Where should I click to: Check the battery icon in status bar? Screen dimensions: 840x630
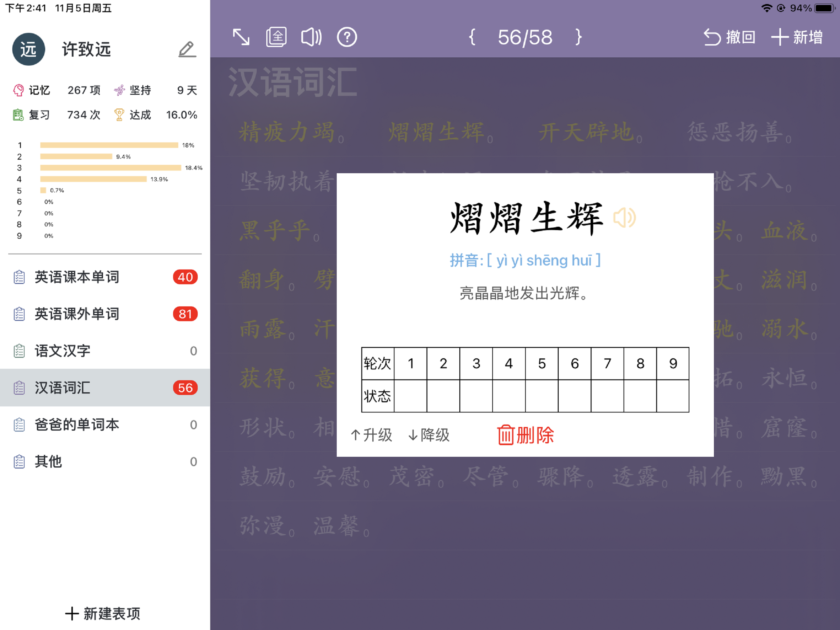(x=824, y=8)
